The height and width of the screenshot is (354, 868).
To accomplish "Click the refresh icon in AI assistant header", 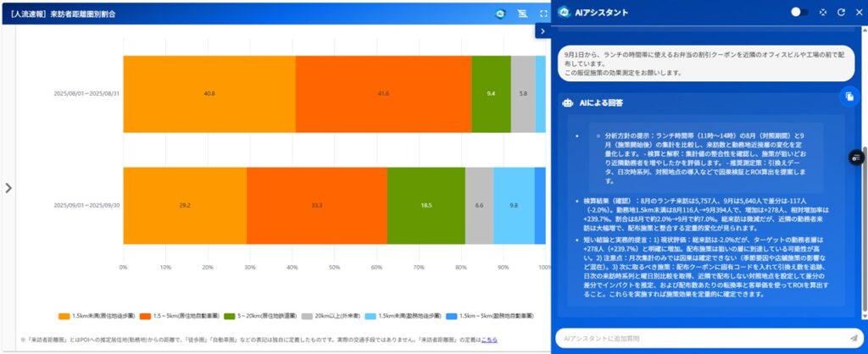I will (841, 13).
